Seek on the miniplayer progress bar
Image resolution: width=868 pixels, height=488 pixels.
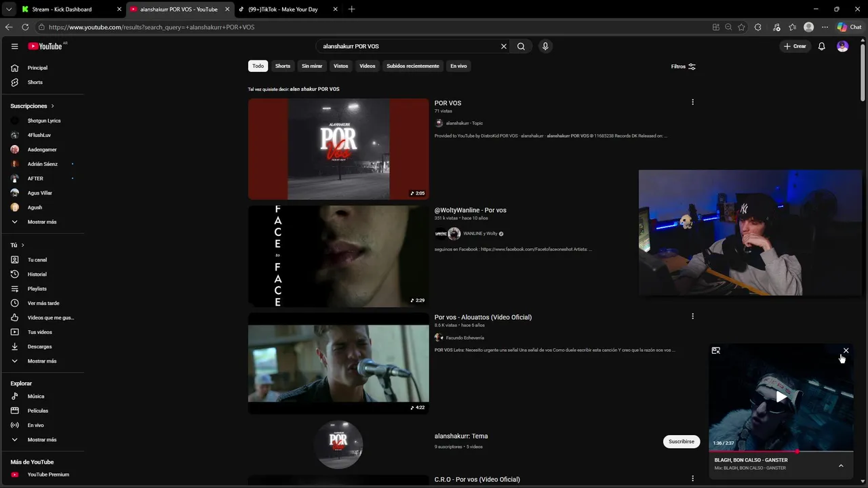click(x=781, y=451)
